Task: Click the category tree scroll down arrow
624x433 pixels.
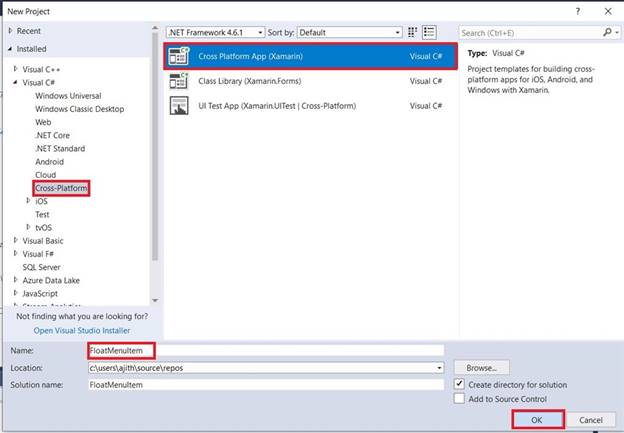Action: 155,300
